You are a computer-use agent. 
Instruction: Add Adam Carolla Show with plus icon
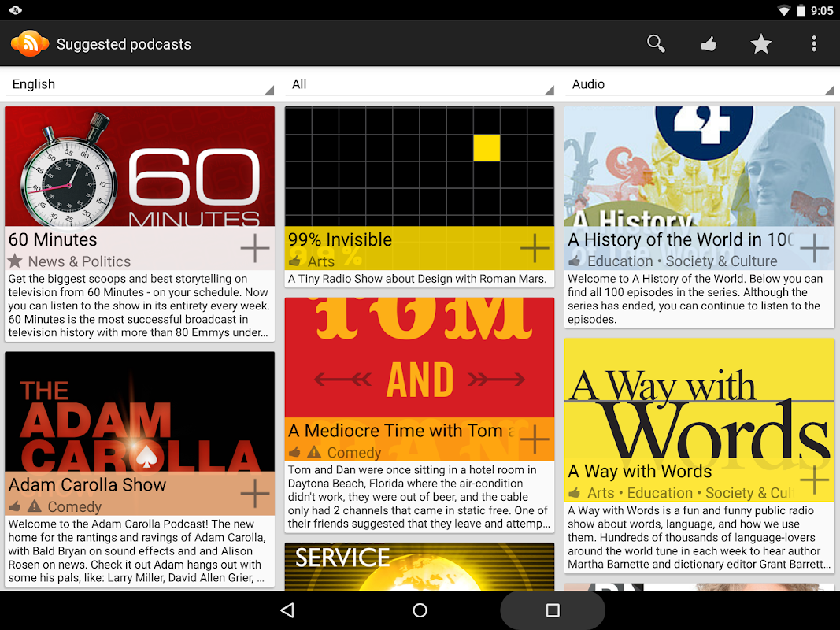(255, 494)
